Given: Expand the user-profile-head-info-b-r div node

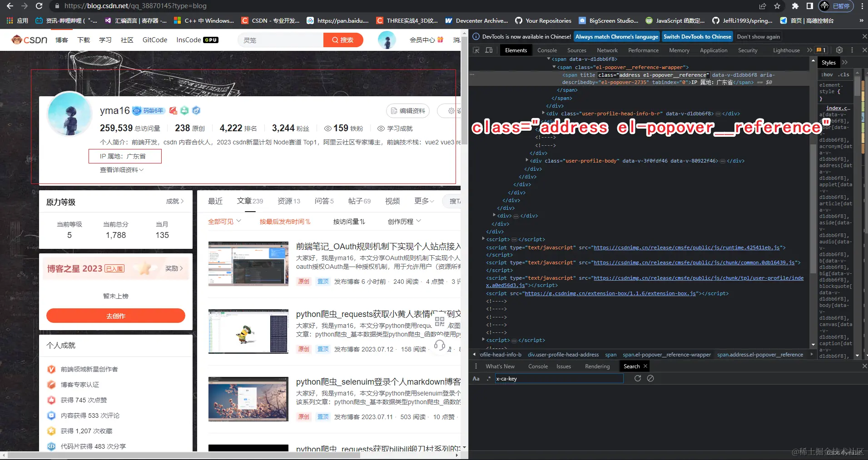Looking at the screenshot, I should (x=543, y=113).
